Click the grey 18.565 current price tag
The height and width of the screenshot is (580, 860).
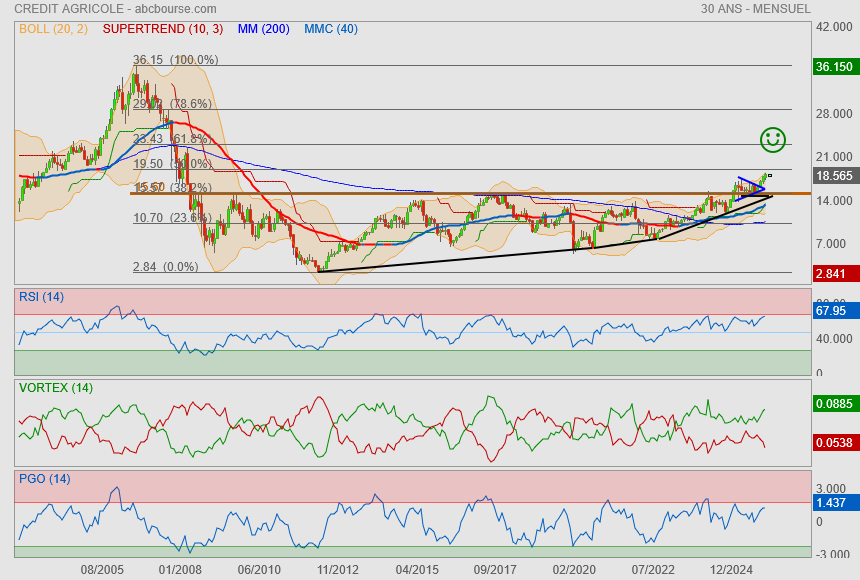[x=834, y=175]
